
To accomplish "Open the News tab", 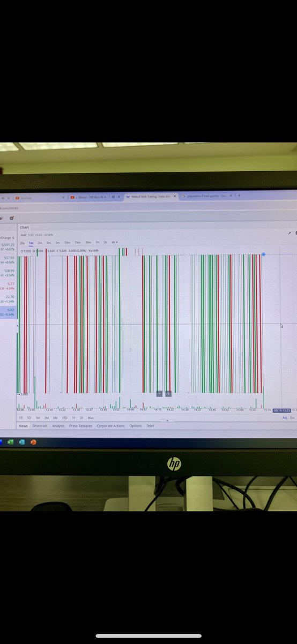I will click(24, 426).
